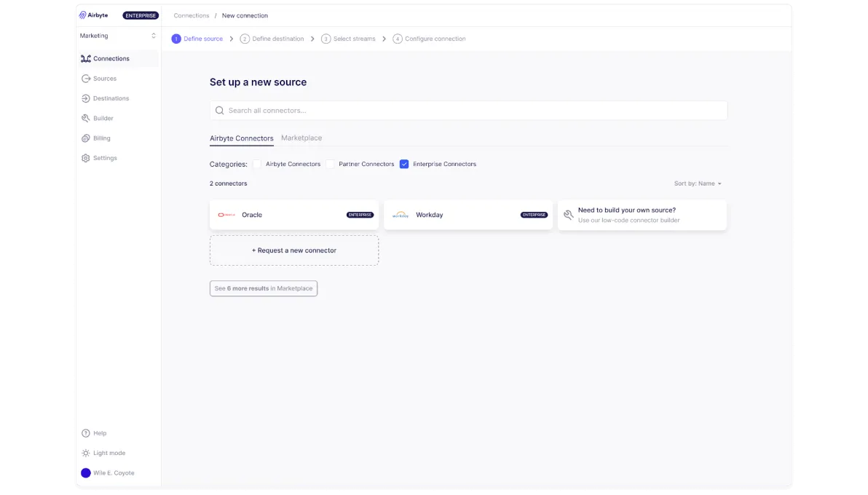The image size is (868, 495).
Task: Click the Connections breadcrumb link
Action: click(192, 15)
